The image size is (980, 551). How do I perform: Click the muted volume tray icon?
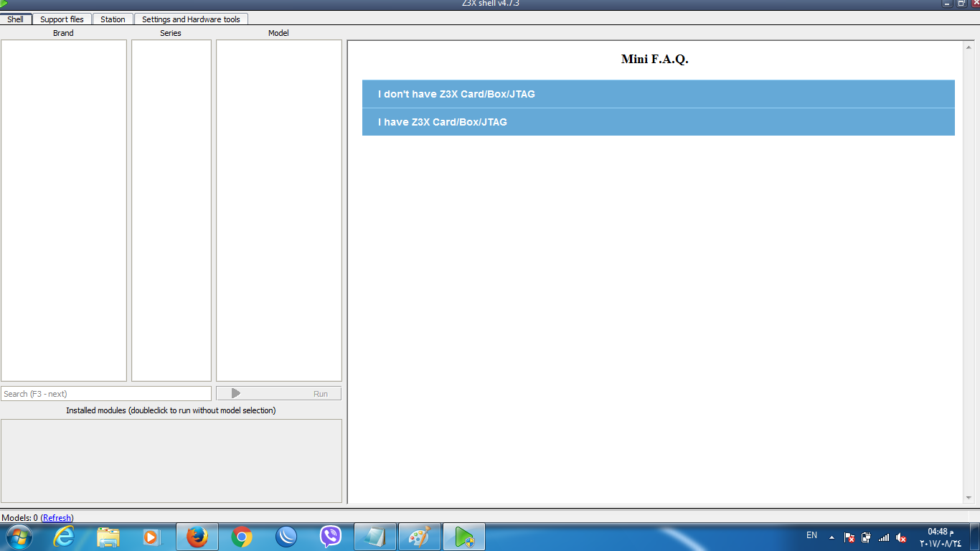coord(901,537)
